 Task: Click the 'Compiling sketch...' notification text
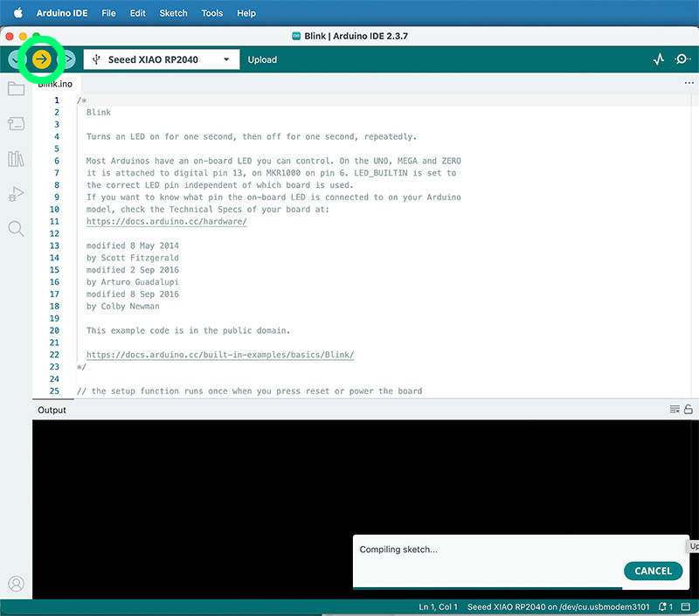tap(398, 549)
